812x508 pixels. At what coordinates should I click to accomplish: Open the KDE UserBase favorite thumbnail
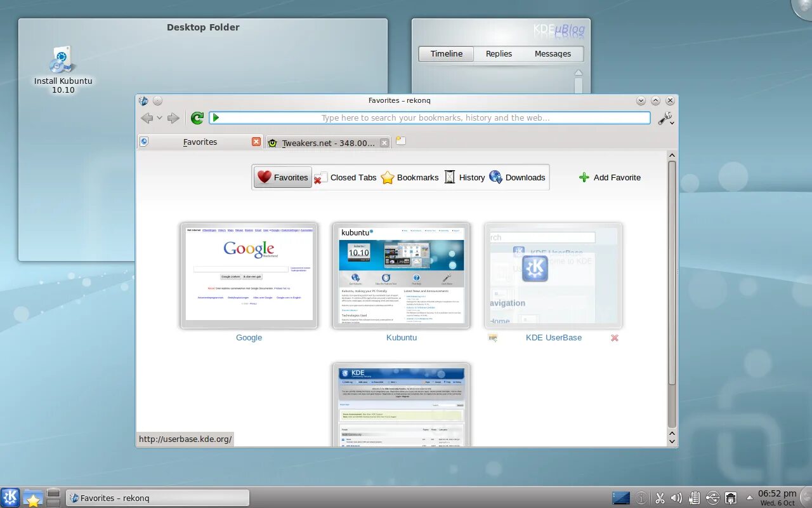tap(553, 275)
